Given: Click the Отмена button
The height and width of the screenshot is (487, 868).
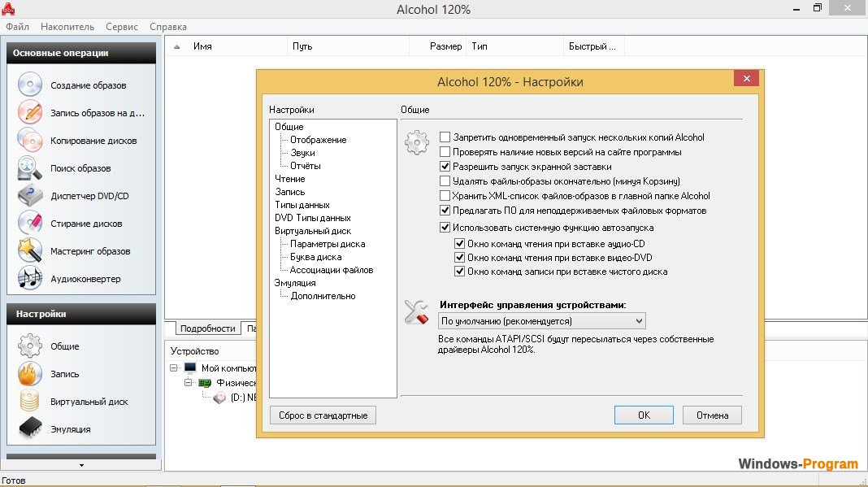Looking at the screenshot, I should 712,415.
